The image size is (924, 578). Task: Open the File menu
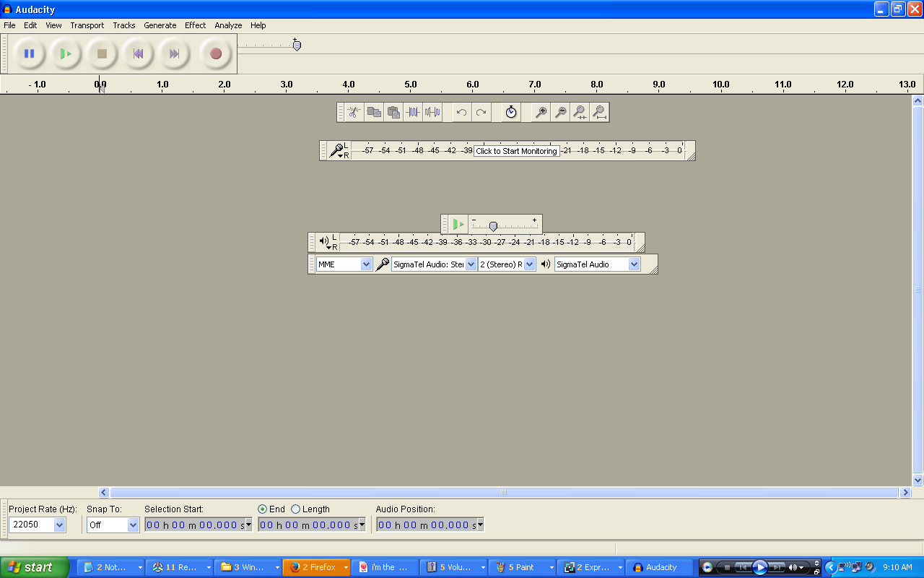[x=9, y=25]
